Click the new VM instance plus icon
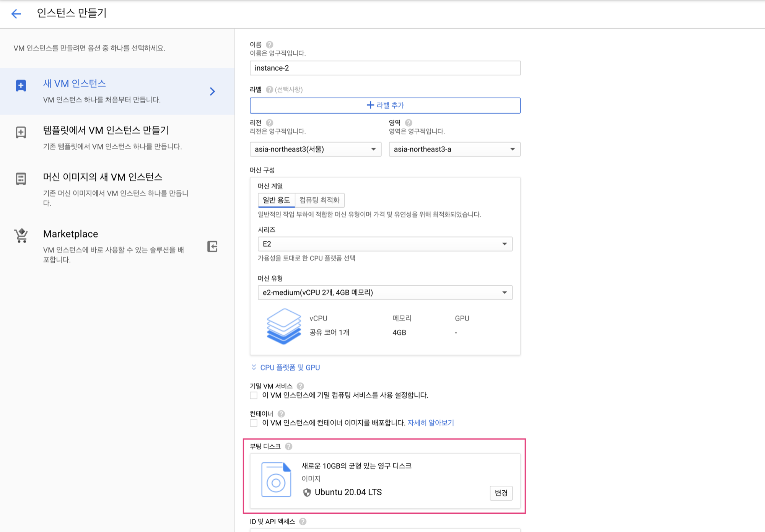The height and width of the screenshot is (532, 765). point(21,86)
